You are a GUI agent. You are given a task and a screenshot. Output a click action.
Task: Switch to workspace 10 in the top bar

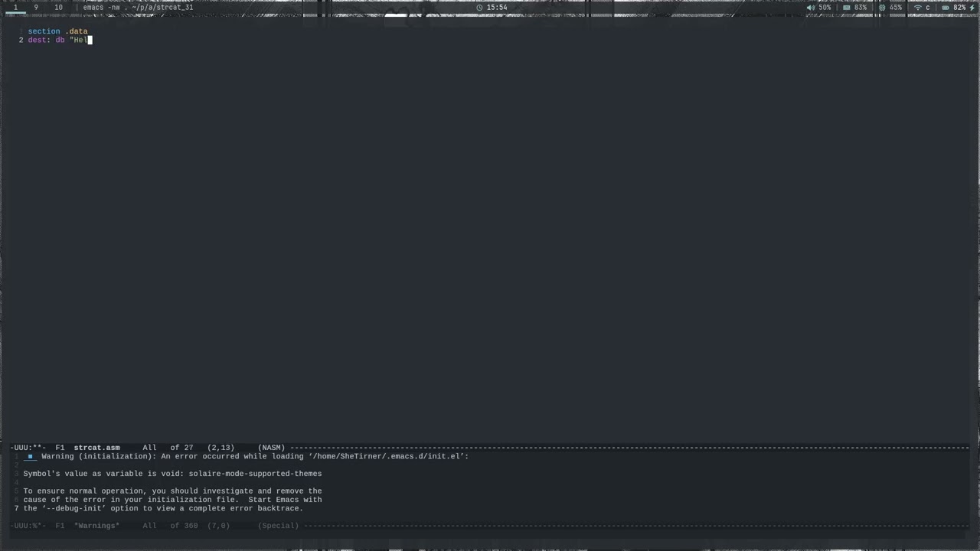click(58, 8)
